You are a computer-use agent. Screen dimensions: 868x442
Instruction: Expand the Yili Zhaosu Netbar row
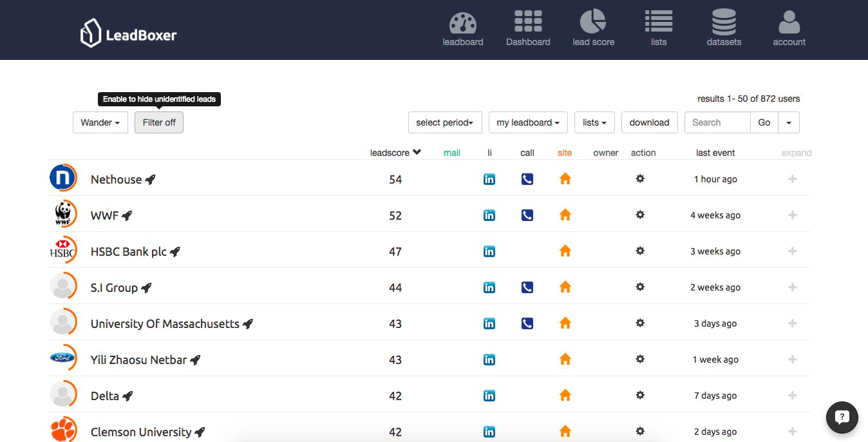coord(793,360)
